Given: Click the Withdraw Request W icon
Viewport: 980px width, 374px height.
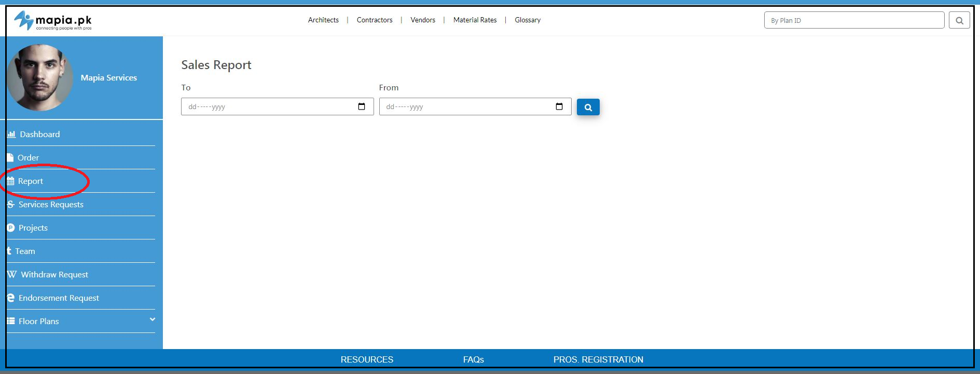Looking at the screenshot, I should 12,274.
